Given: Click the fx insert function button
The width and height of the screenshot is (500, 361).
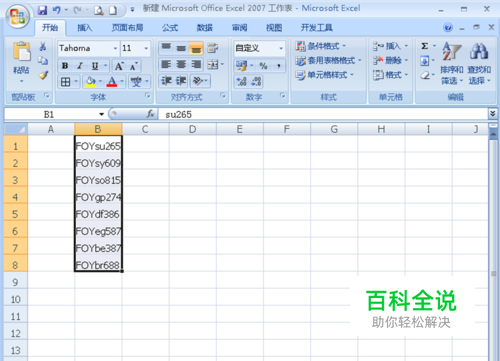Looking at the screenshot, I should pyautogui.click(x=151, y=114).
